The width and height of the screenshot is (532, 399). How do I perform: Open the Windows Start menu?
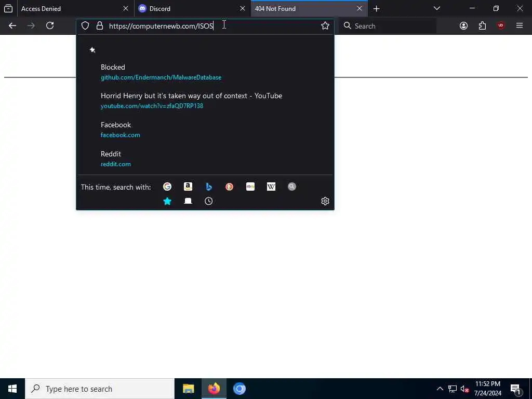click(12, 389)
